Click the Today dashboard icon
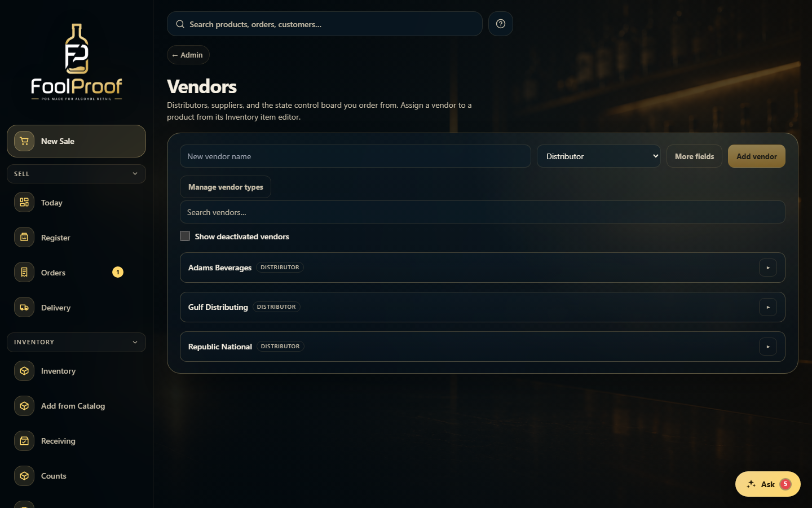The height and width of the screenshot is (508, 812). [x=24, y=202]
